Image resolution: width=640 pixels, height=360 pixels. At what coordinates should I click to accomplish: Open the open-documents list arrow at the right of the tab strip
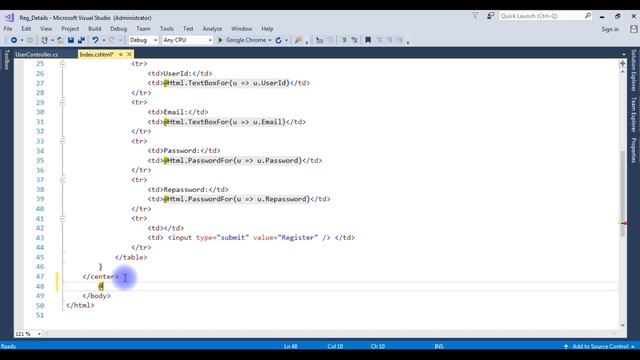pos(623,54)
